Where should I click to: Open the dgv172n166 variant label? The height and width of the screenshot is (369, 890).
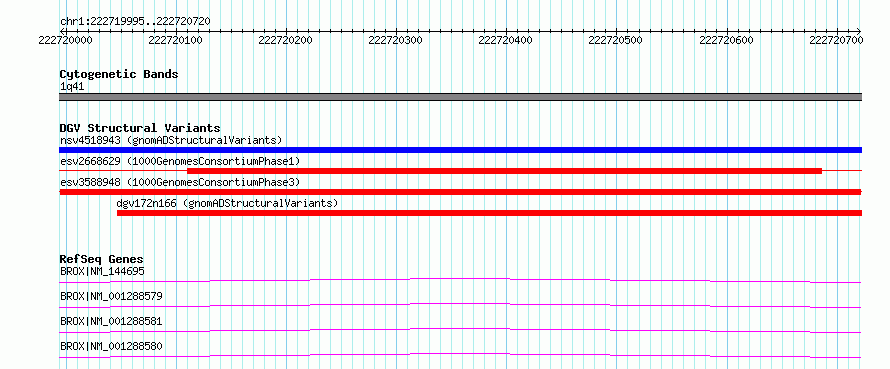pyautogui.click(x=227, y=203)
